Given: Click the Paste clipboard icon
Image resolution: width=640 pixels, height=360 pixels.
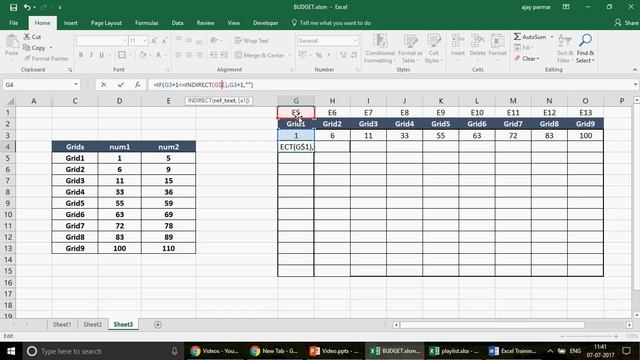Looking at the screenshot, I should (x=12, y=41).
